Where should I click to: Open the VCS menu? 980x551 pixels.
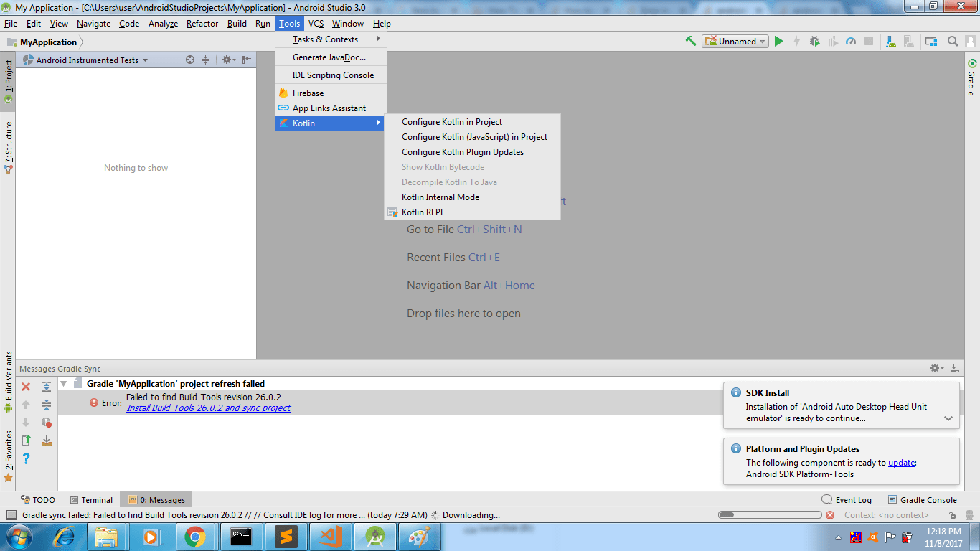[316, 24]
